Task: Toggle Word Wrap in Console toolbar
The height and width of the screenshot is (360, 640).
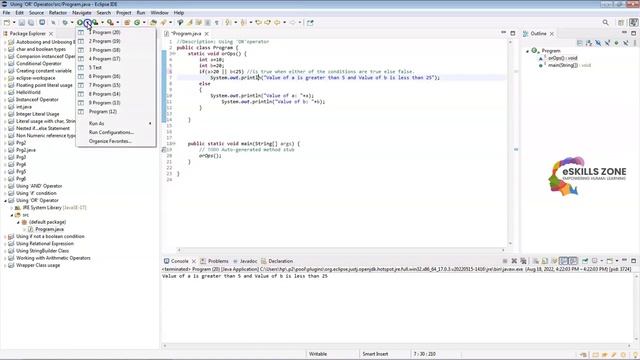Action: (x=554, y=261)
